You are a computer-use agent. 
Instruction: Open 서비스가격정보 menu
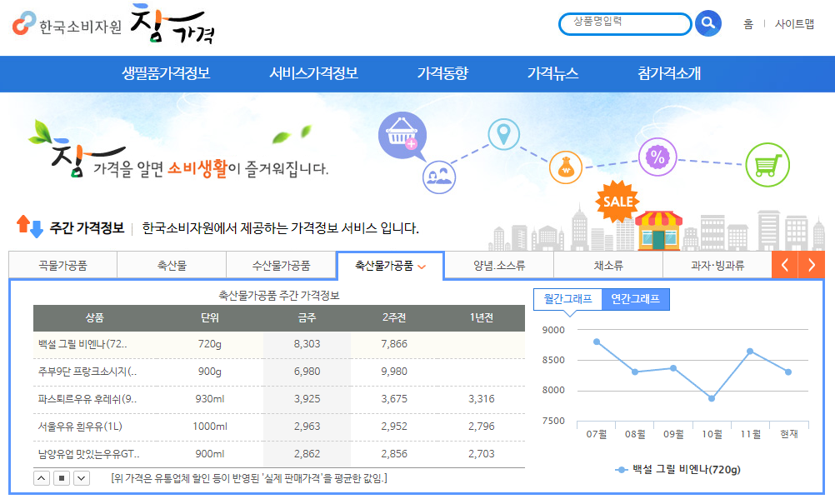(313, 73)
